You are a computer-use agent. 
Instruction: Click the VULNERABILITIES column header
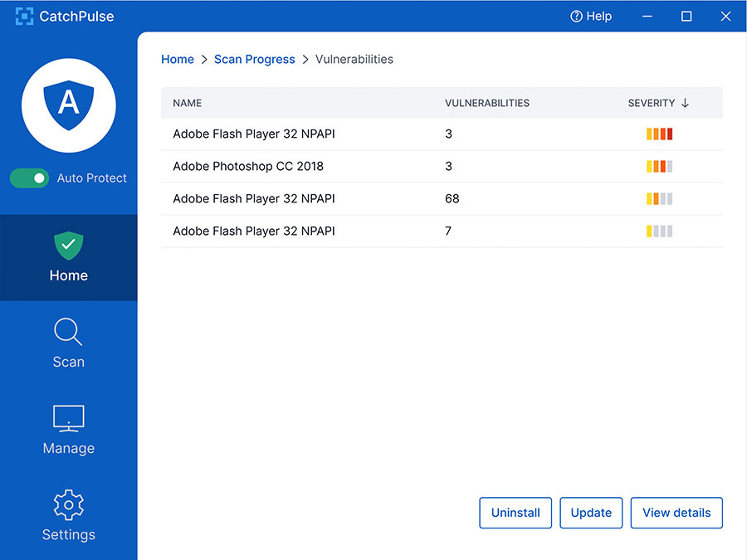click(x=487, y=103)
